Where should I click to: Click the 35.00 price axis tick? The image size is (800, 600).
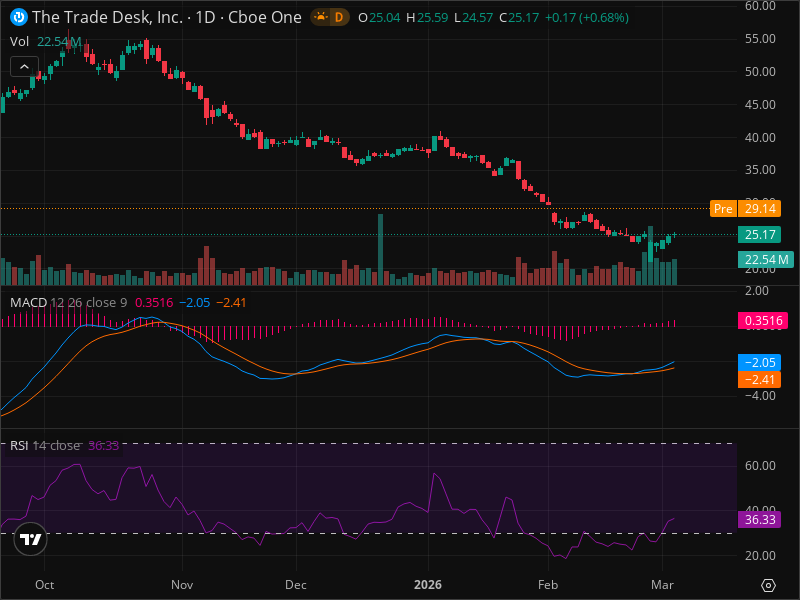pos(760,170)
